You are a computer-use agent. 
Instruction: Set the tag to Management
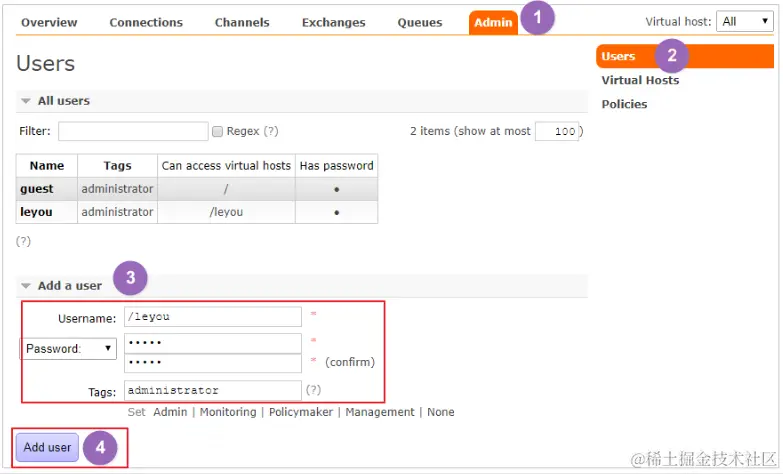click(380, 412)
